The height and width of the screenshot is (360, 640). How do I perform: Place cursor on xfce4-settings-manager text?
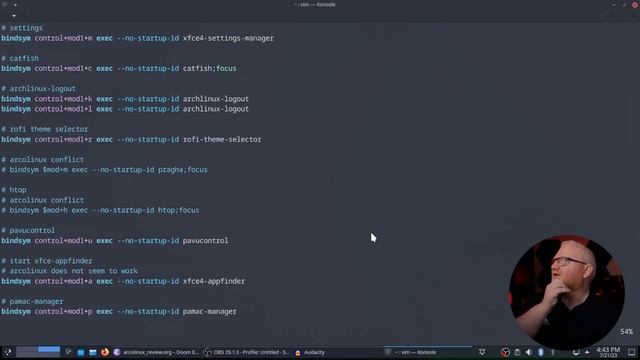coord(228,38)
